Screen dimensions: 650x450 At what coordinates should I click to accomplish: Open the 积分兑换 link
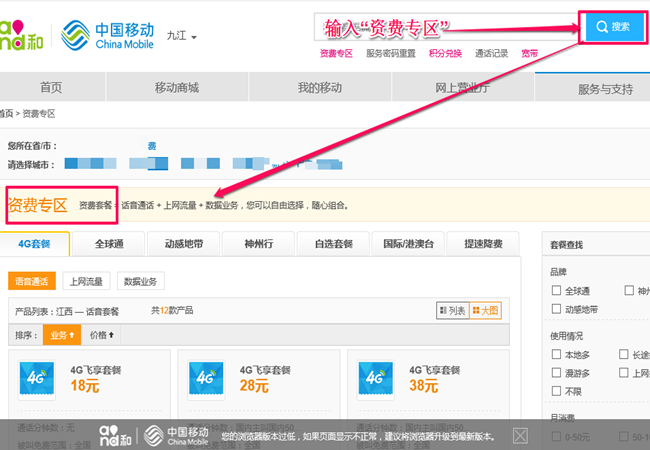445,53
